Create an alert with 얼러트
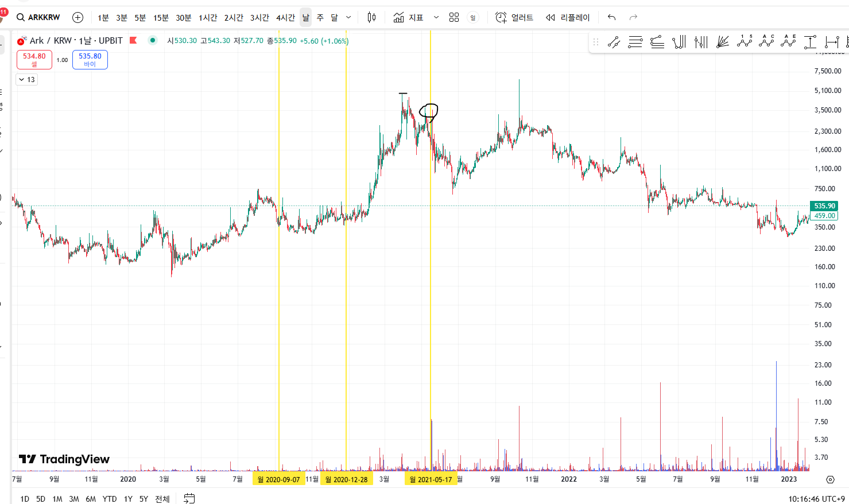The image size is (849, 504). tap(514, 17)
